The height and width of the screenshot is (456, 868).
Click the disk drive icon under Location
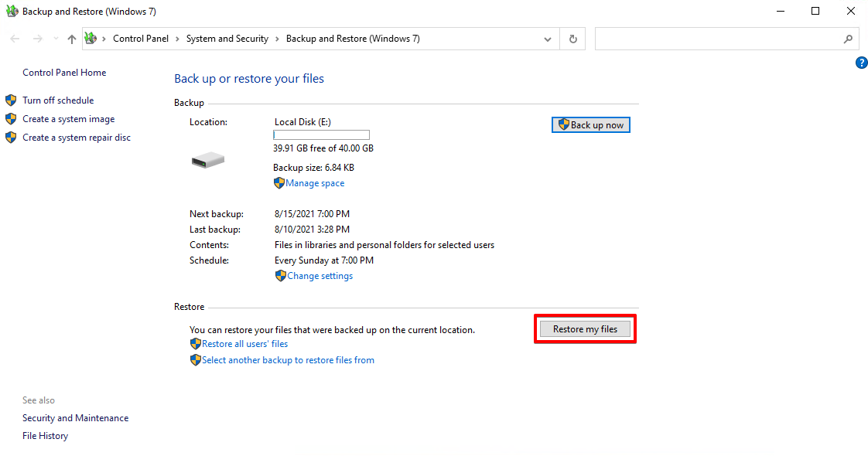click(x=207, y=160)
